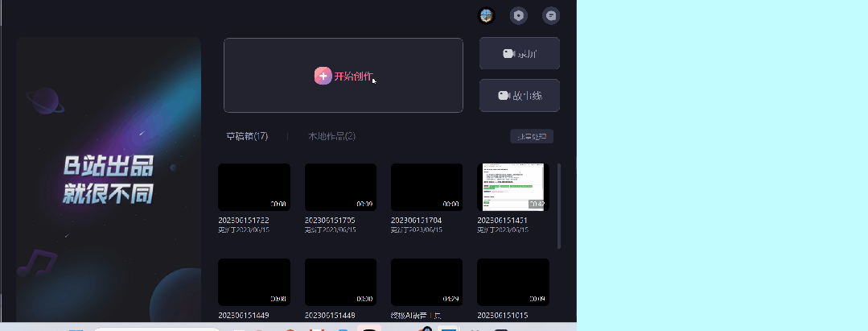
Task: Click the 批量处理 batch manage button
Action: pyautogui.click(x=532, y=136)
